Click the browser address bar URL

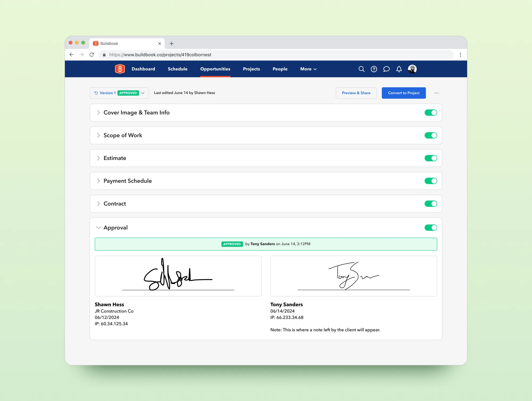click(160, 55)
